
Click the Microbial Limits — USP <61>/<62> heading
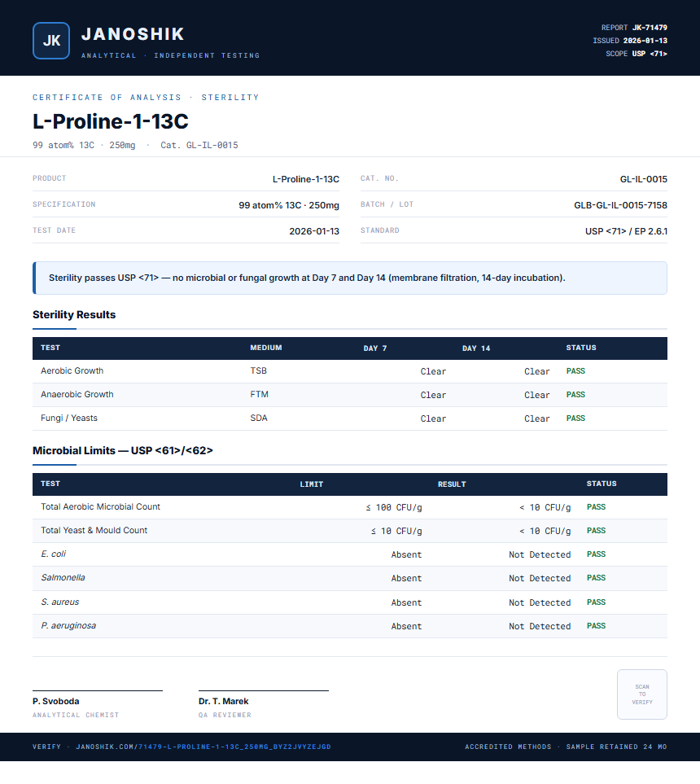[122, 450]
